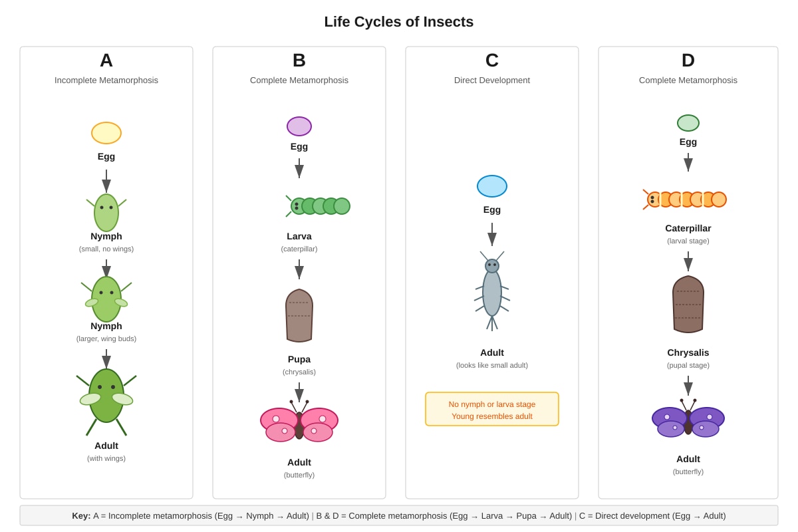Click the green egg in panel D

coord(688,123)
